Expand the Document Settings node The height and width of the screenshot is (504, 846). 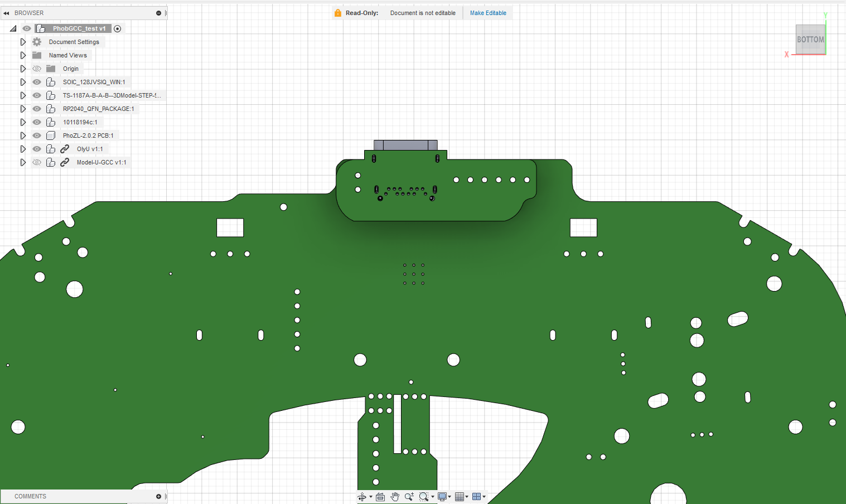coord(23,42)
